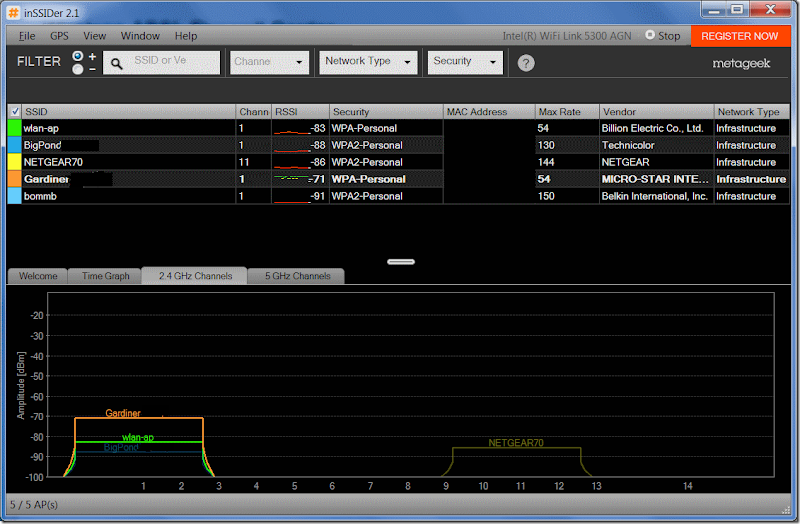Image resolution: width=800 pixels, height=524 pixels.
Task: Click the filter help question mark icon
Action: point(526,63)
